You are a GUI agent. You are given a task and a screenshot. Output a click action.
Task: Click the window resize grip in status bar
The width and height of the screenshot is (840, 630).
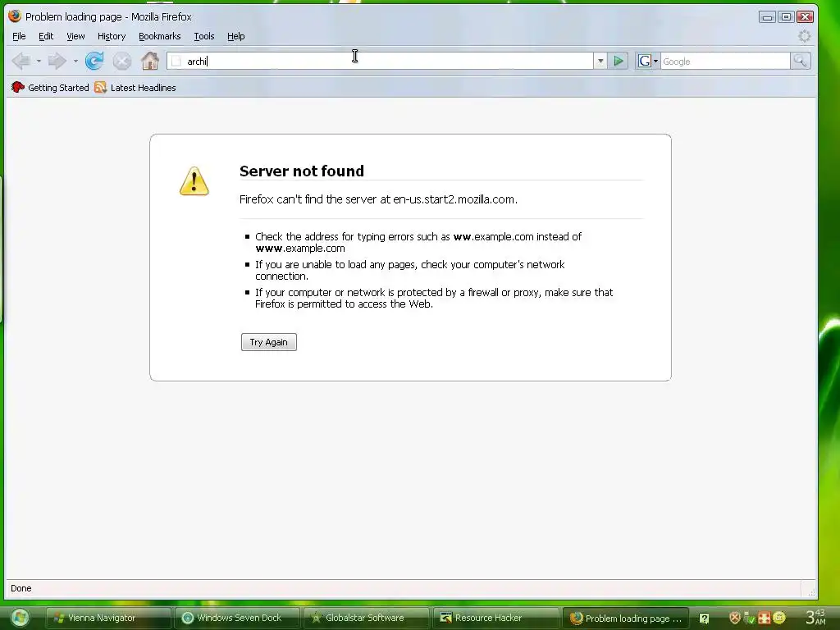tap(811, 592)
